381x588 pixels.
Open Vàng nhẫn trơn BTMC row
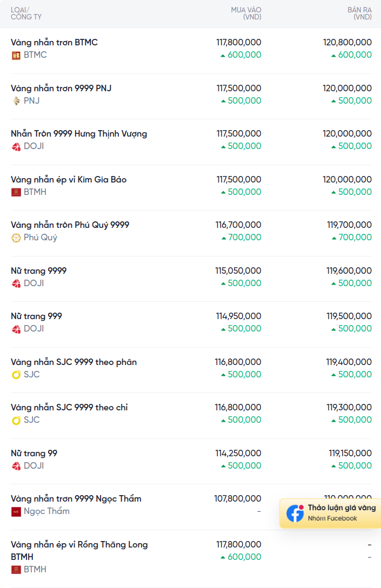54,42
